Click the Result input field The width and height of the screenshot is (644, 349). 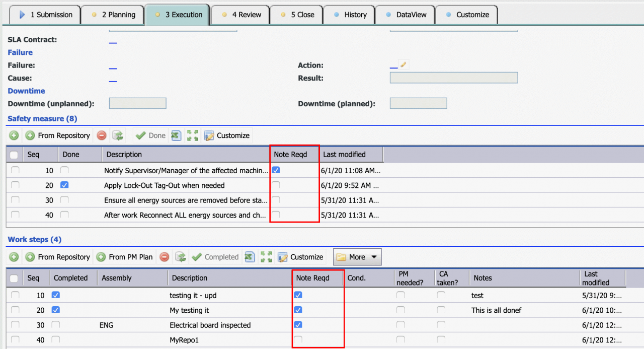pos(454,78)
